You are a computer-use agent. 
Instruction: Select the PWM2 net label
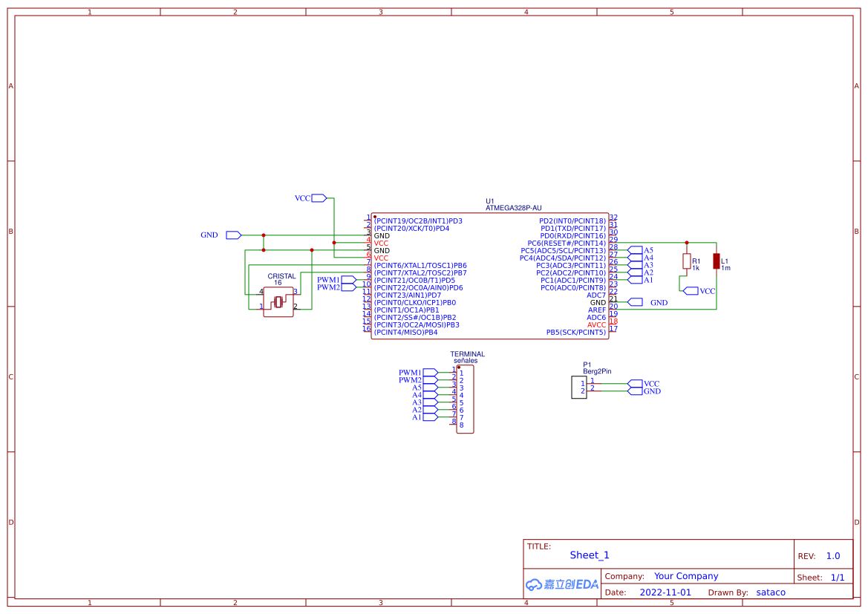[x=327, y=287]
